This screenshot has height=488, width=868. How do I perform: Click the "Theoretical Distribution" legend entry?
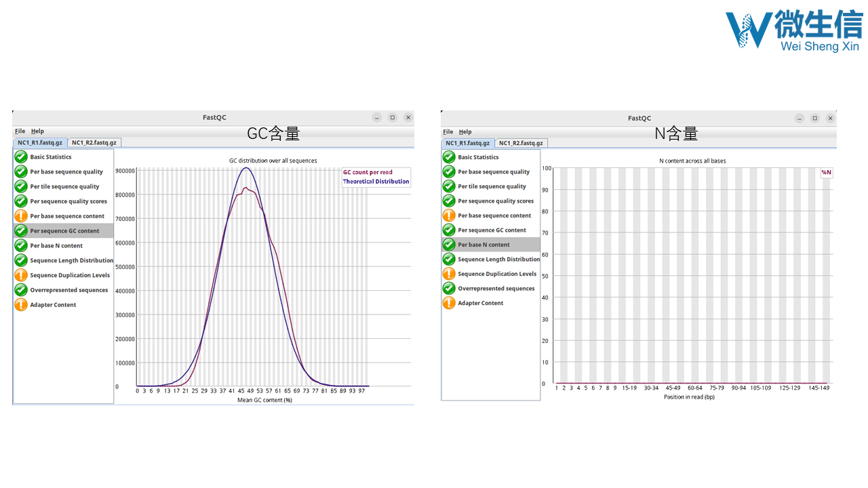coord(376,182)
